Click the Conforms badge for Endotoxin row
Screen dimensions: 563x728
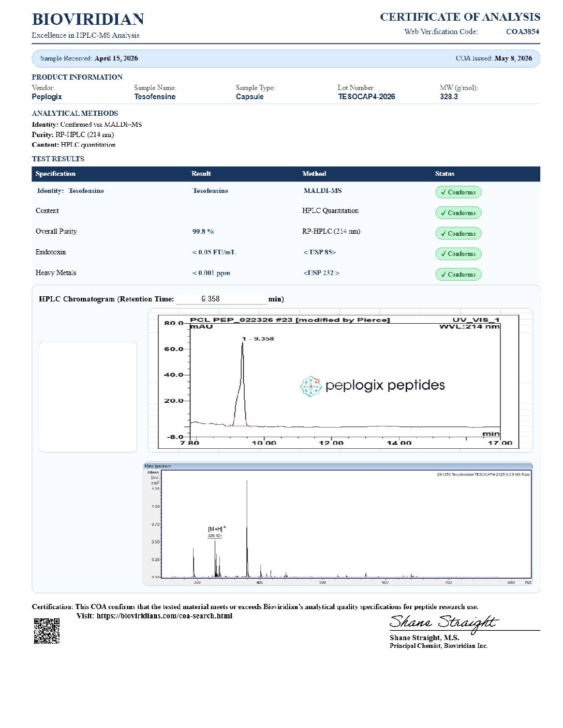(458, 254)
